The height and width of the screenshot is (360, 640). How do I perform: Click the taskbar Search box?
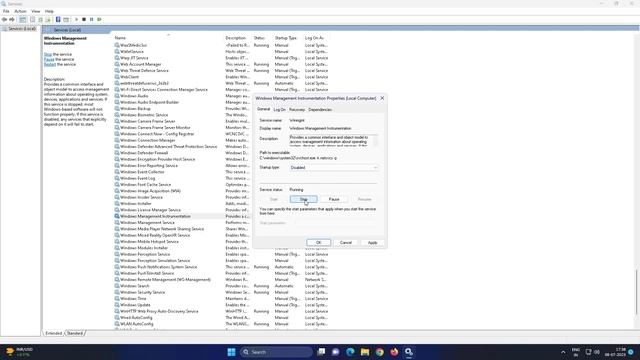[276, 352]
